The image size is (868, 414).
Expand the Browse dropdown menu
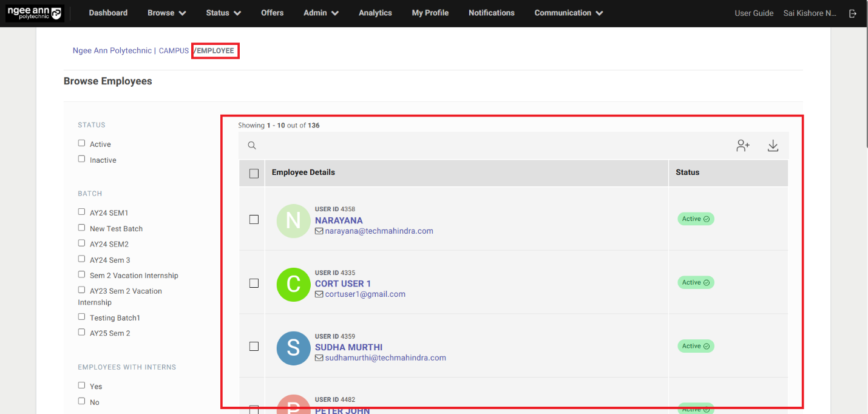[166, 13]
